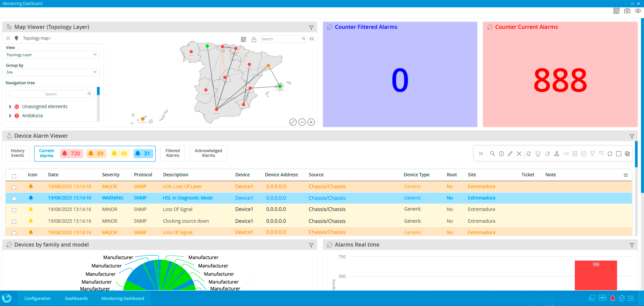644x306 pixels.
Task: Click the Device1 cell in the WARNING row
Action: point(244,198)
